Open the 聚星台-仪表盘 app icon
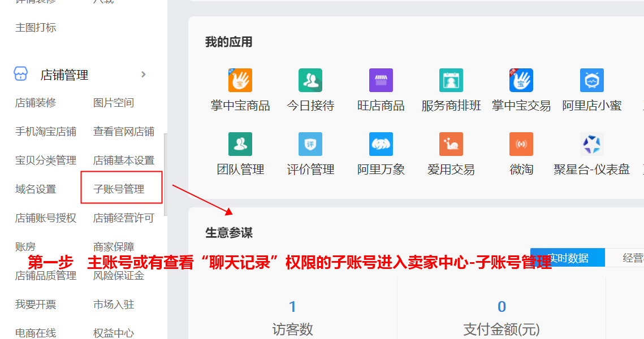This screenshot has width=644, height=339. coord(592,144)
